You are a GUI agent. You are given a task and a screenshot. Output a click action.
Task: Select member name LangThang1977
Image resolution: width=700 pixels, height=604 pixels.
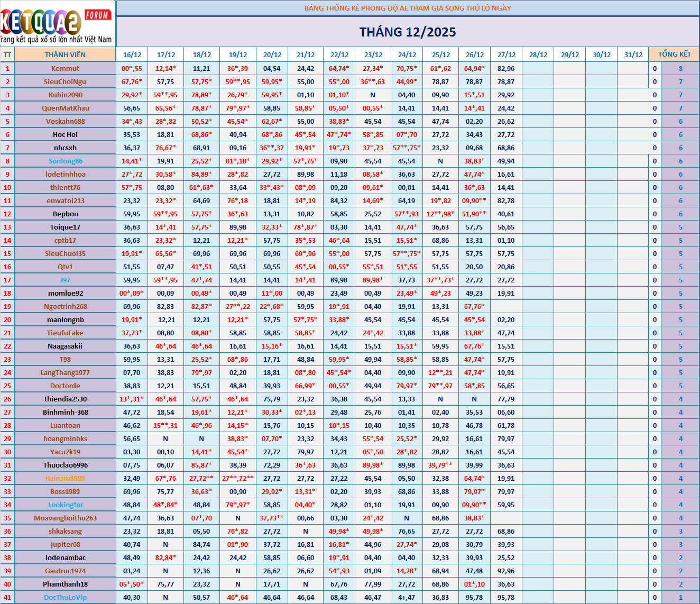point(65,372)
